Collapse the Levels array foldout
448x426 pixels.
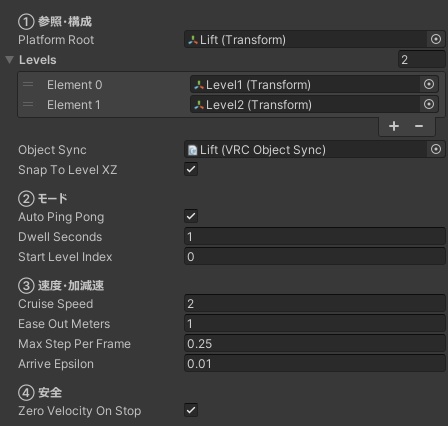(x=10, y=60)
